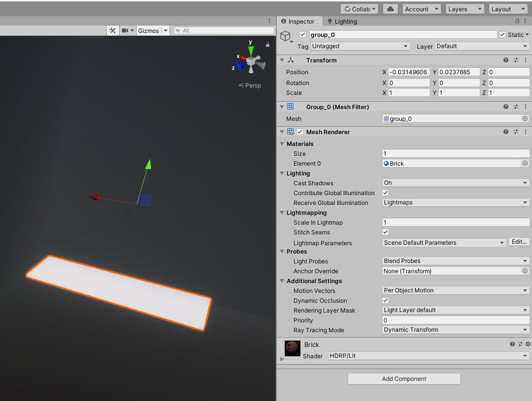
Task: Toggle Persp projection mode label
Action: click(x=250, y=86)
